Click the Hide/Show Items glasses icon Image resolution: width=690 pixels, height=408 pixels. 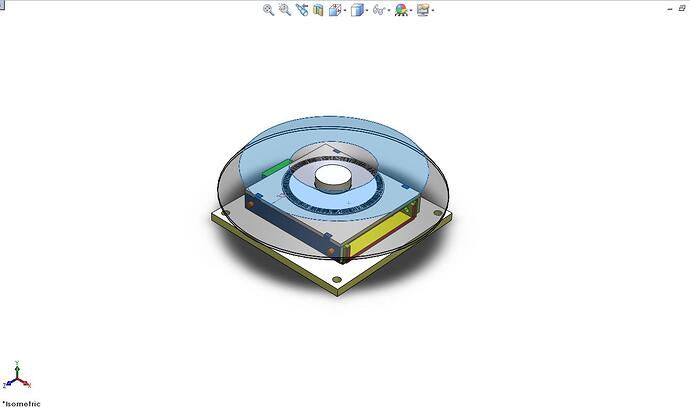(x=378, y=10)
